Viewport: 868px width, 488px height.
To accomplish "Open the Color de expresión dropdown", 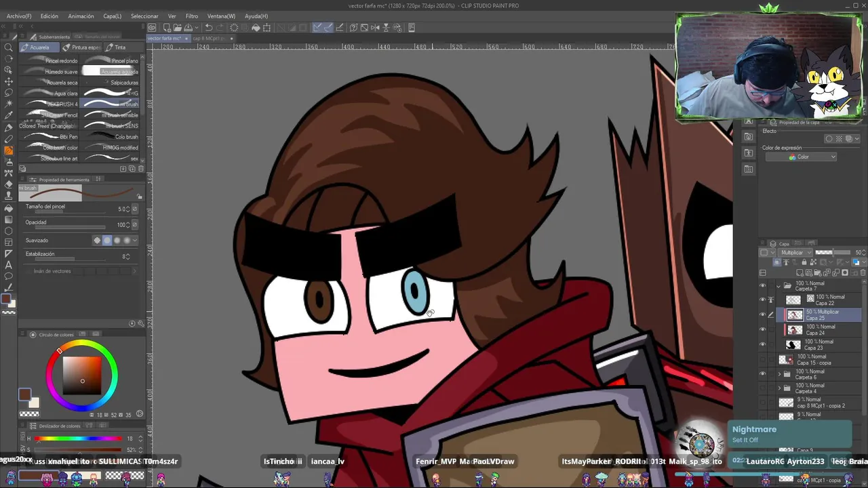I will pyautogui.click(x=802, y=157).
